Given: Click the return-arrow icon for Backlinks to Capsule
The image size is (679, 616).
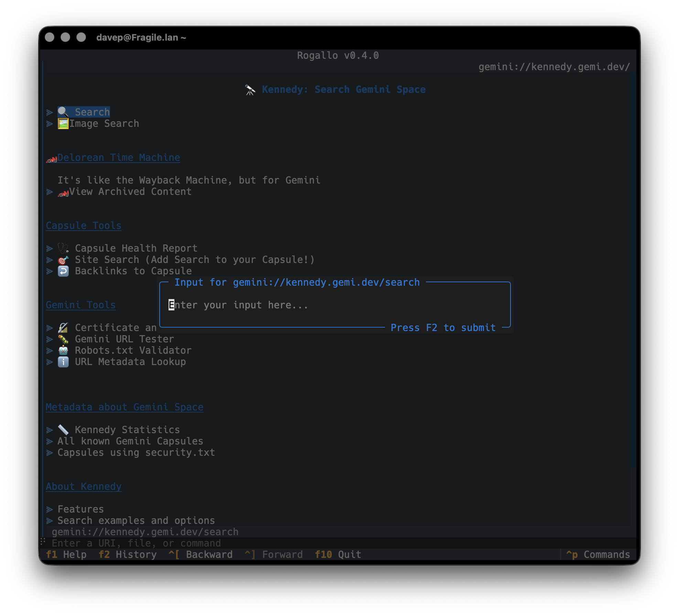Looking at the screenshot, I should point(63,271).
